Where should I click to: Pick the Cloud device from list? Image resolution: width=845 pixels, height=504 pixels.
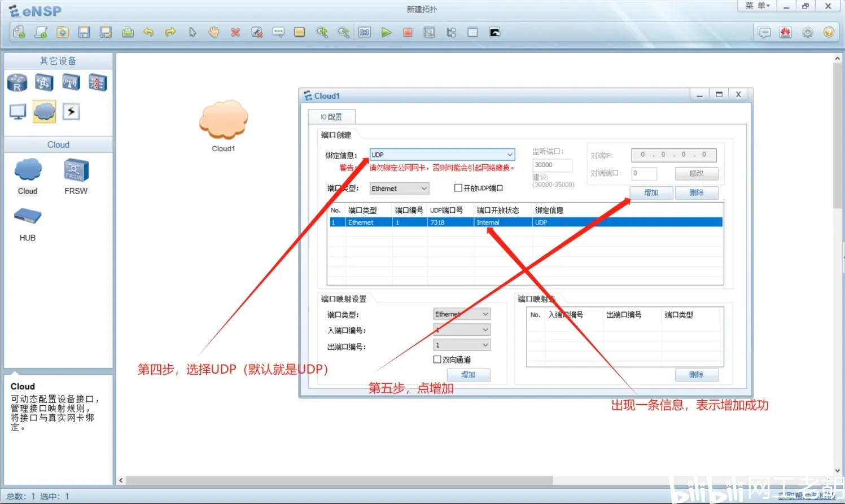click(x=28, y=177)
